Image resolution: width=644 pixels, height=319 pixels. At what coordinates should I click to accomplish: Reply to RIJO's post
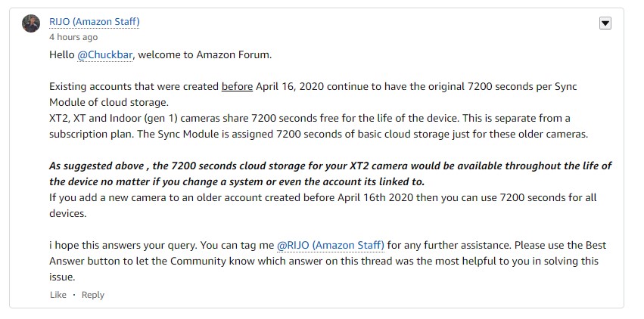click(93, 296)
